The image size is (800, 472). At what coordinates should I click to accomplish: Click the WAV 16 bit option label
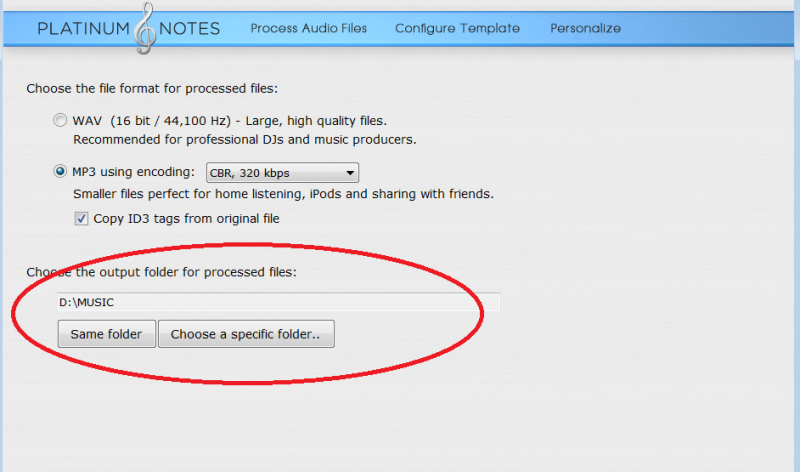230,121
